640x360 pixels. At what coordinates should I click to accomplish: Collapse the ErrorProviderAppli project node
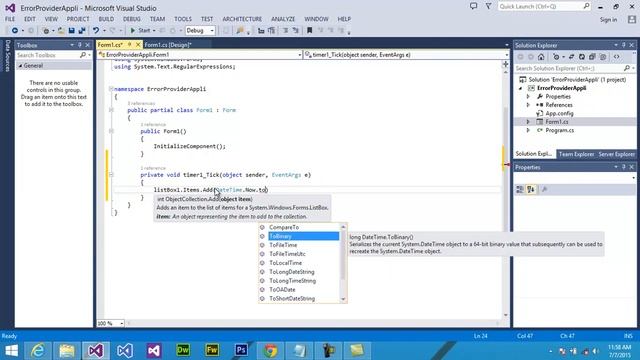point(520,88)
